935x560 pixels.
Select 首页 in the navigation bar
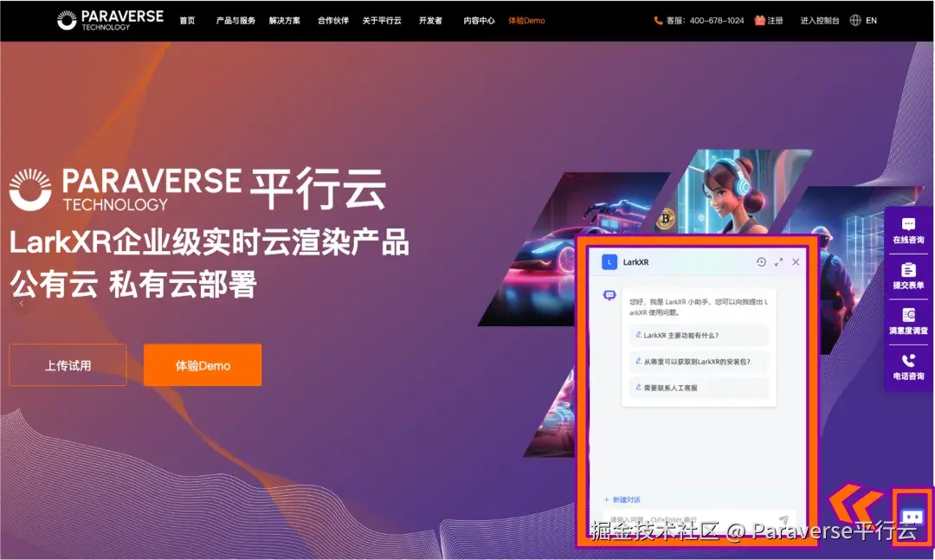[x=187, y=20]
